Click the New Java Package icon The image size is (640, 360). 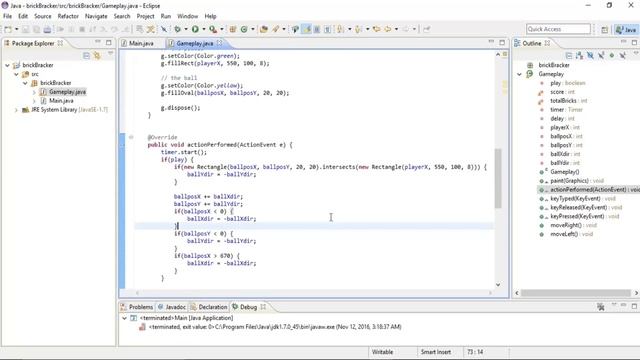tap(233, 29)
